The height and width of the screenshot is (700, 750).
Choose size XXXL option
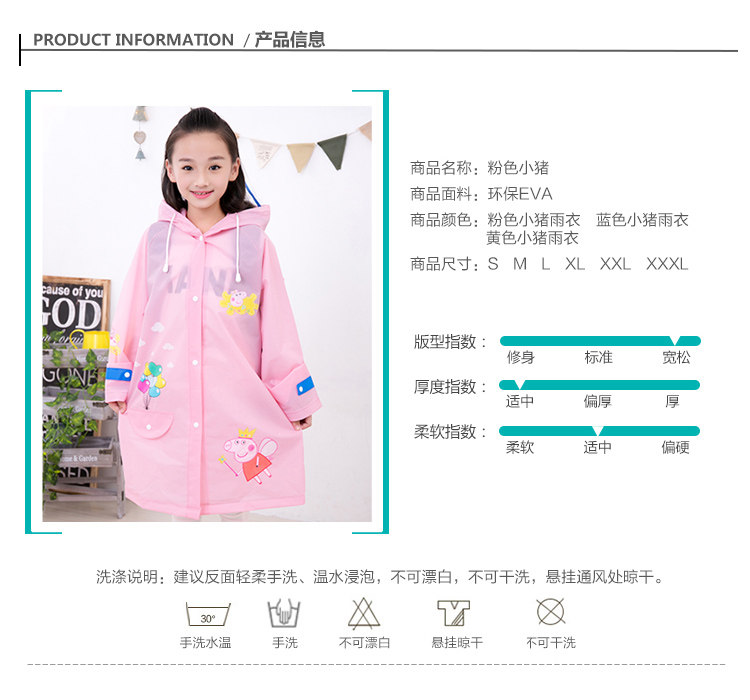(x=667, y=264)
